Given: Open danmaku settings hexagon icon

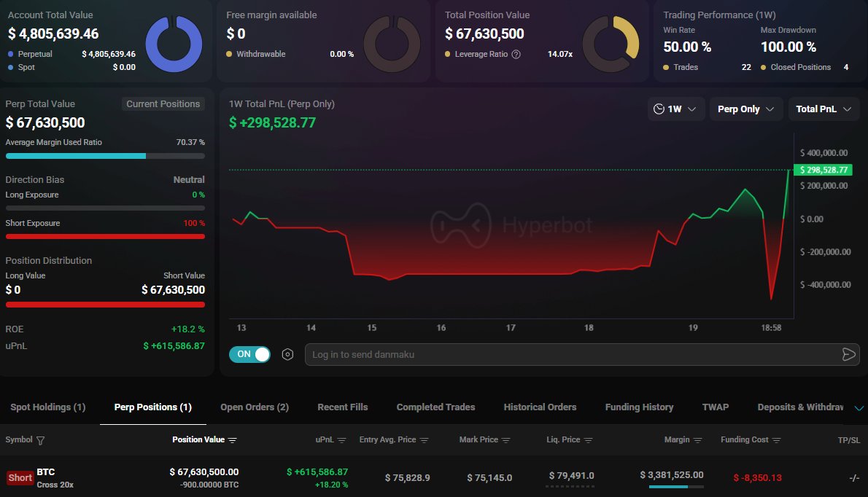Looking at the screenshot, I should point(288,354).
